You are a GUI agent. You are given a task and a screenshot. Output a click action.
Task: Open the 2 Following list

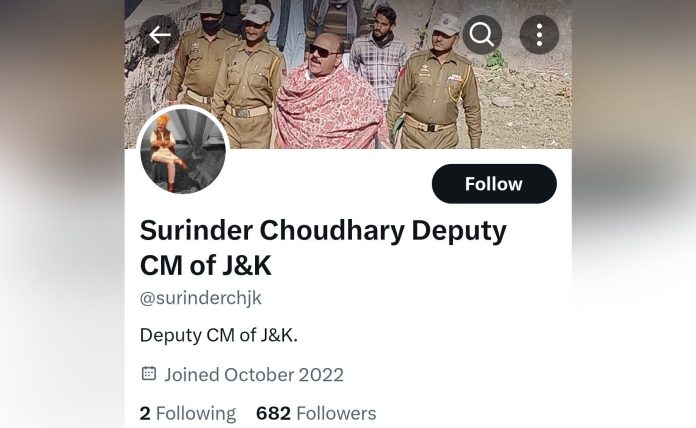tap(188, 413)
